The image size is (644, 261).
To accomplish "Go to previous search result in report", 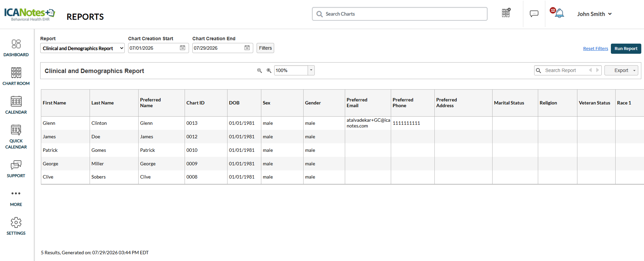I will (x=590, y=70).
